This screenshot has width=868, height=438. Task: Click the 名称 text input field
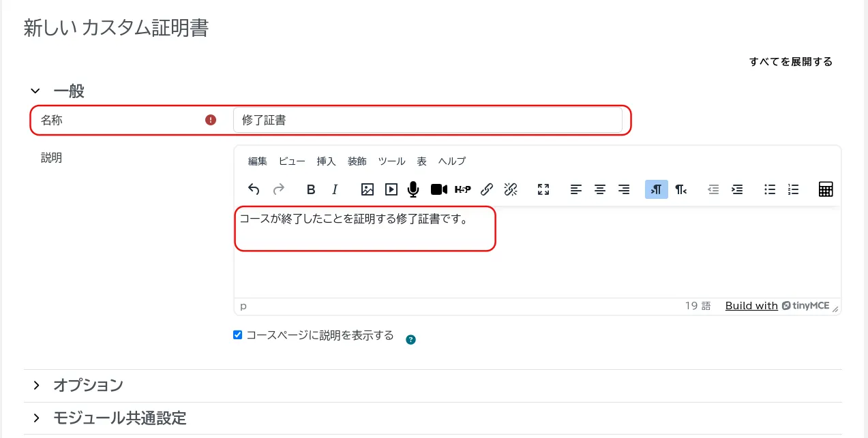pyautogui.click(x=427, y=121)
